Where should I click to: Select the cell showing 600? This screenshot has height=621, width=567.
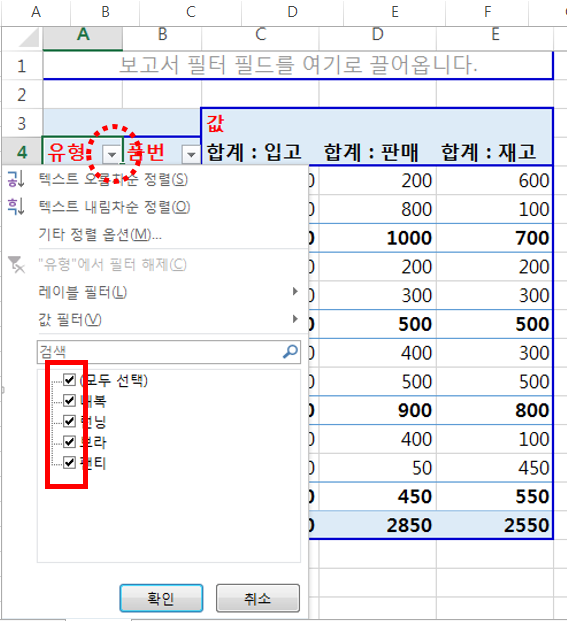pyautogui.click(x=495, y=181)
